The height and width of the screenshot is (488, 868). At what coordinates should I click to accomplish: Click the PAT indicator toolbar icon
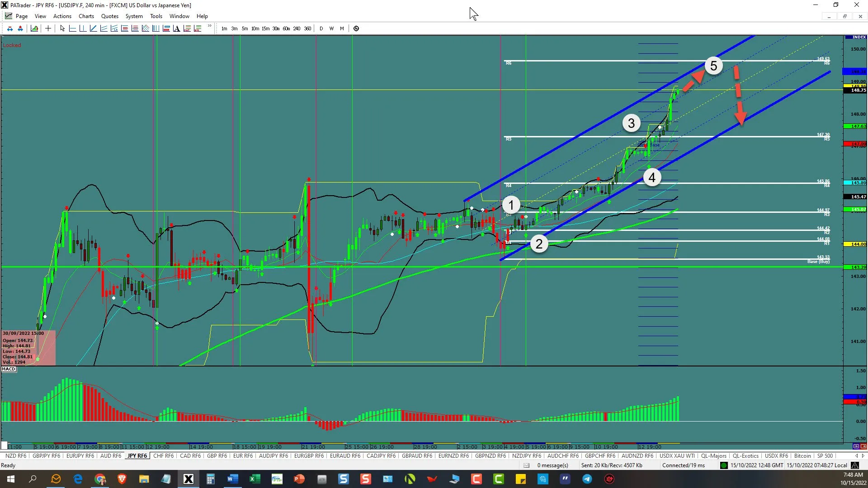pos(187,28)
